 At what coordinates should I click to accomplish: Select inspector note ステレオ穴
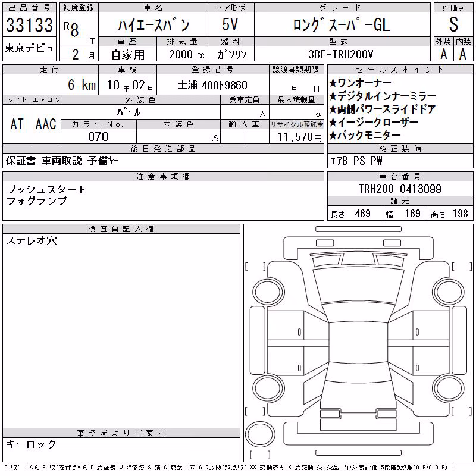(32, 240)
